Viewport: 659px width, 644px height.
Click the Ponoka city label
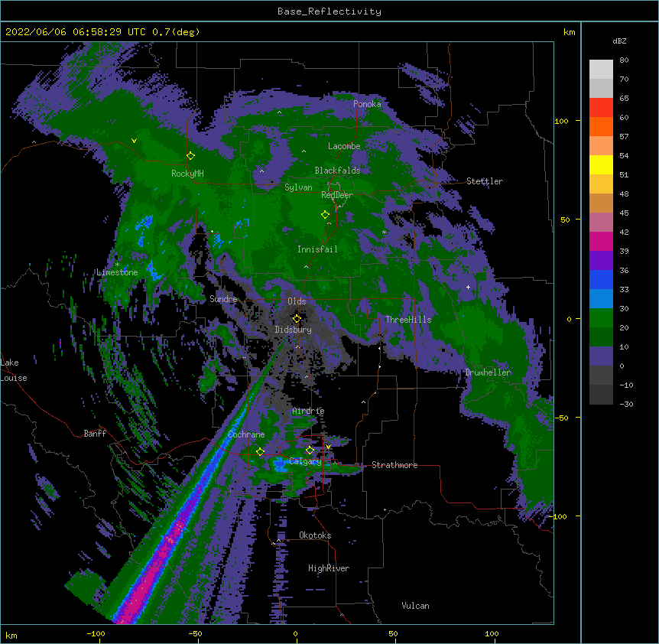[367, 104]
